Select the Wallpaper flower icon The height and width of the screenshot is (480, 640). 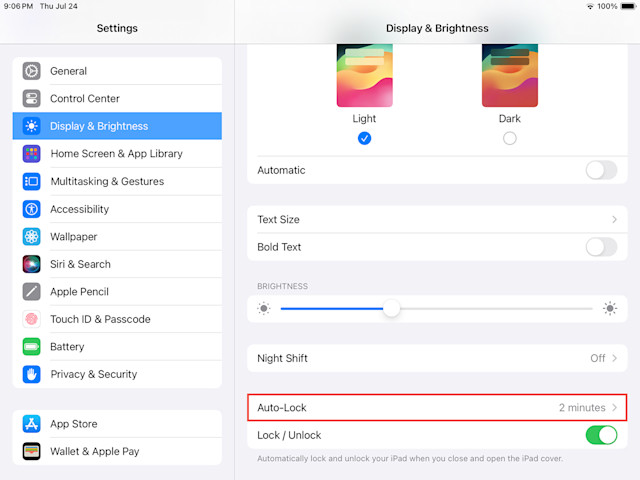click(x=31, y=236)
